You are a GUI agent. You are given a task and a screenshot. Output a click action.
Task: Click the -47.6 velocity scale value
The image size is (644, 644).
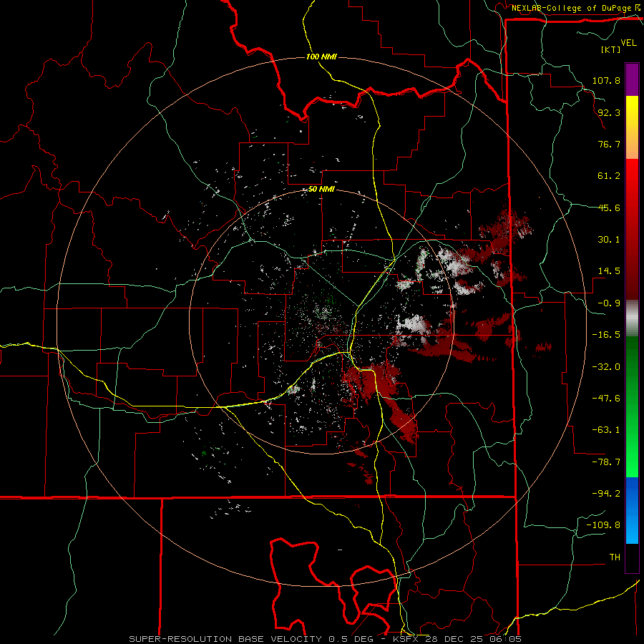coord(606,399)
